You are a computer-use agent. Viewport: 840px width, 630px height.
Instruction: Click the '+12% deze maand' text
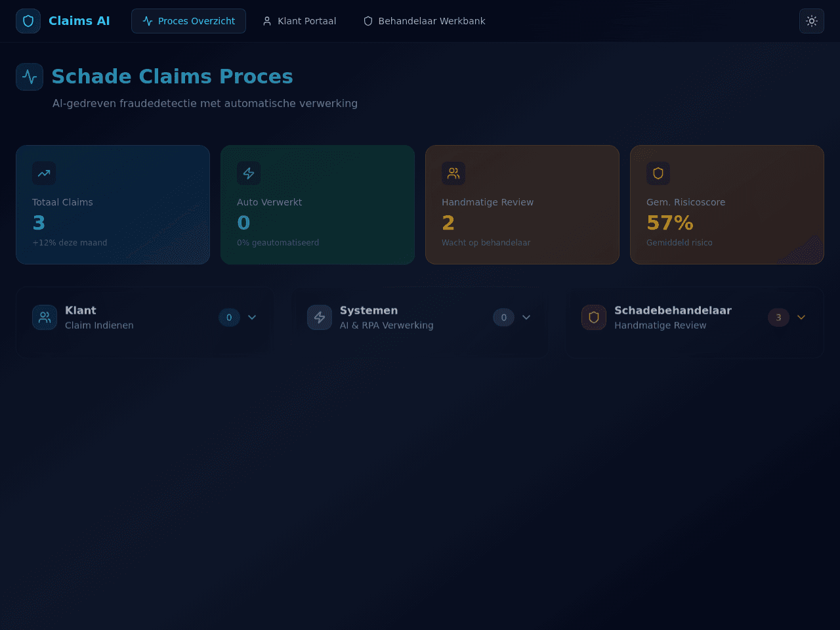pos(70,243)
